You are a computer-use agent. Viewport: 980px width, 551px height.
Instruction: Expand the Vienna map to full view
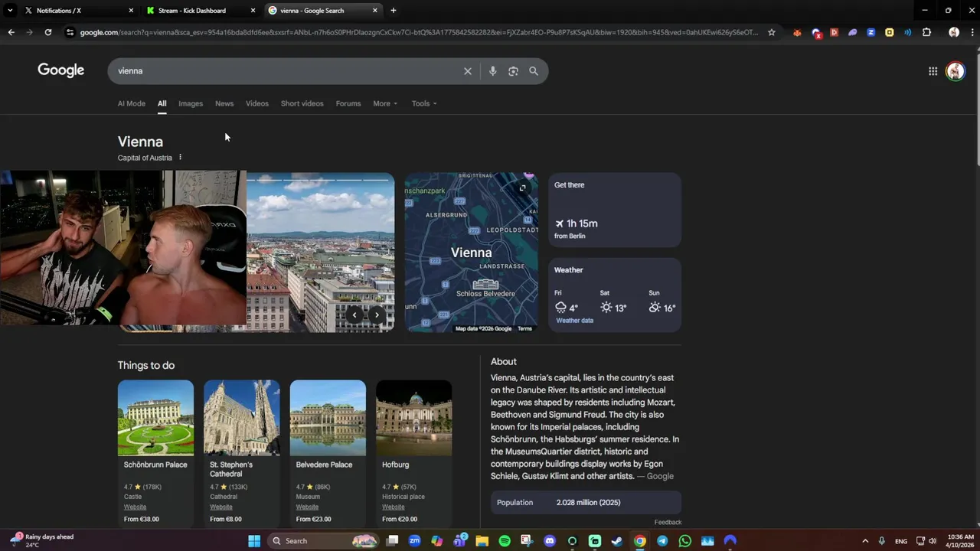(x=523, y=187)
